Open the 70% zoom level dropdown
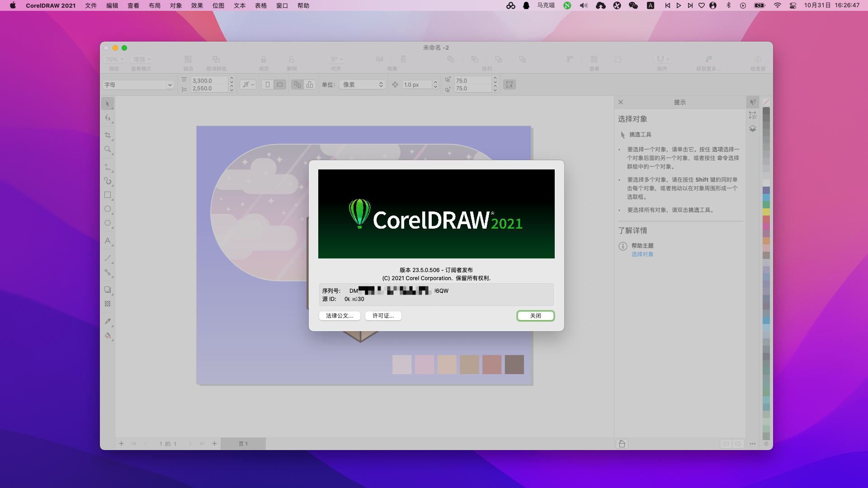Viewport: 868px width, 488px height. pyautogui.click(x=114, y=59)
